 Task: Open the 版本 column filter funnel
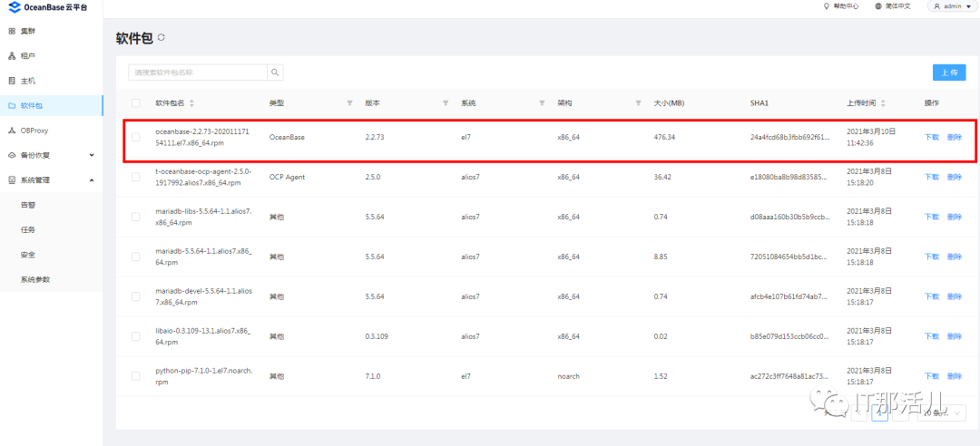446,103
